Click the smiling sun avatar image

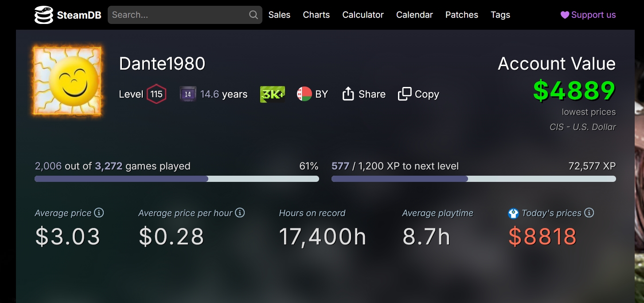tap(67, 81)
